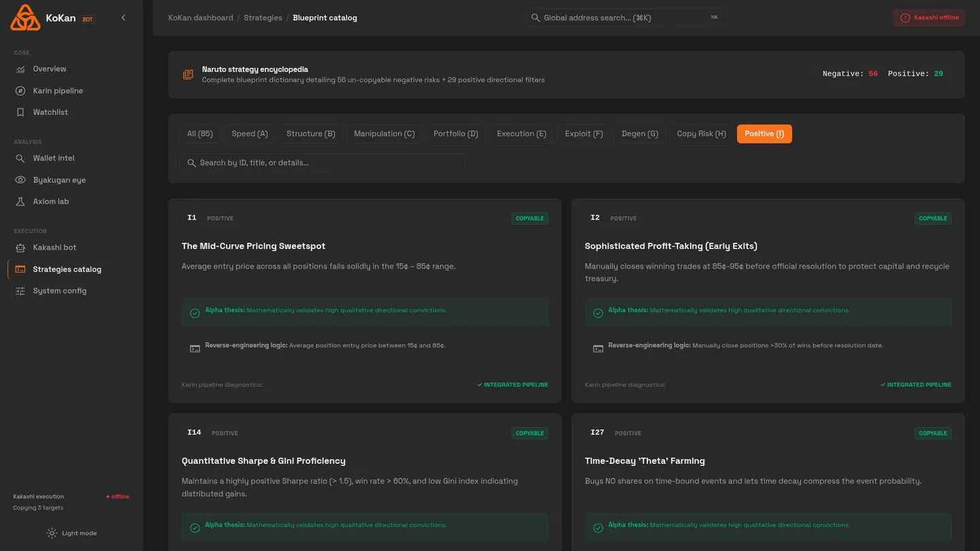Click the Kakashi offline status button
Screen dimensions: 980x551
tap(929, 18)
